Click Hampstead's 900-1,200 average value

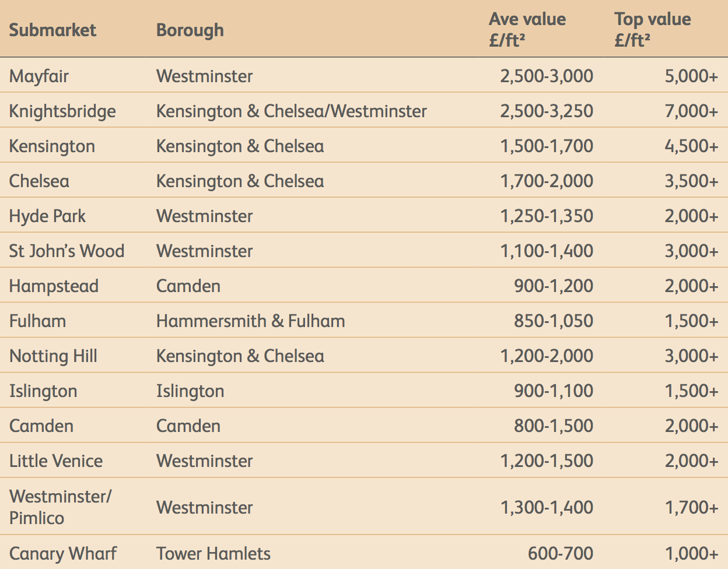[x=553, y=286]
